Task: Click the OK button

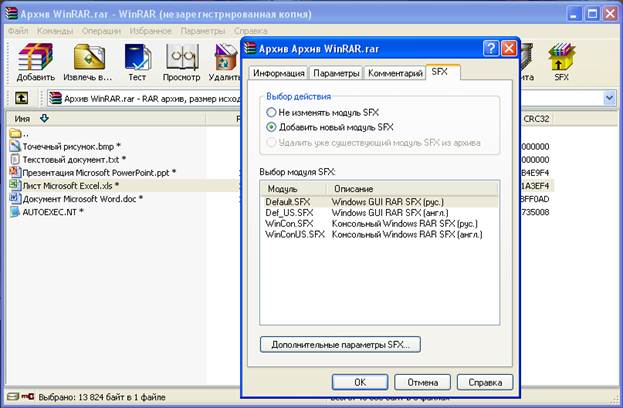Action: [x=360, y=382]
